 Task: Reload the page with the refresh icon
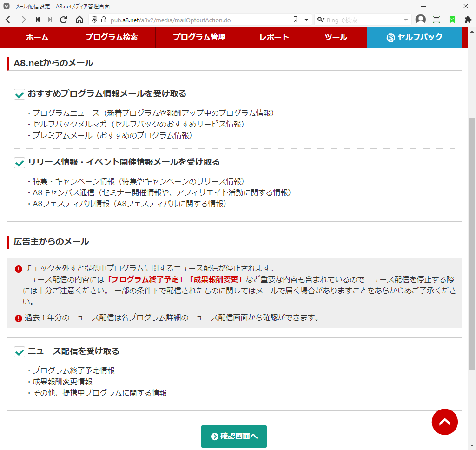click(63, 20)
